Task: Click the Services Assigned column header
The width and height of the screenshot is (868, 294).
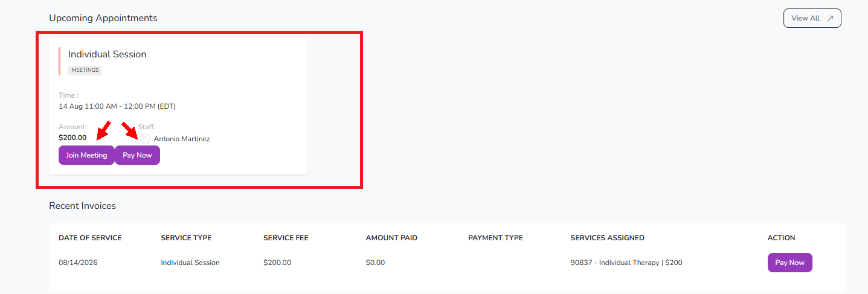Action: 607,238
